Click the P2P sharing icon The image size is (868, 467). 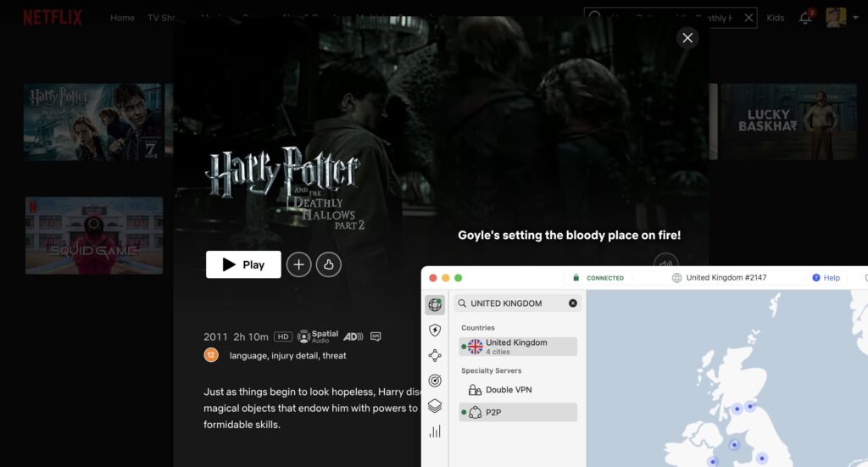[x=475, y=412]
